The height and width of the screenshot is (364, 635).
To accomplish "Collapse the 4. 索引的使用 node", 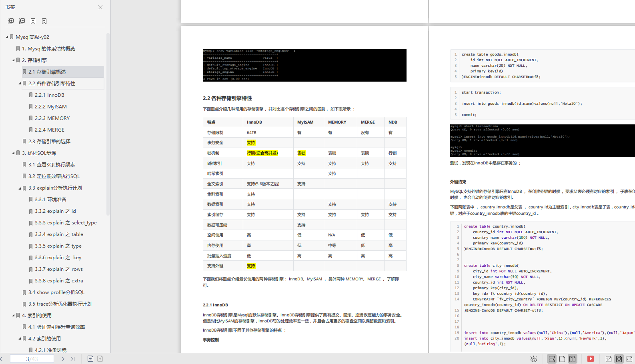I will coord(14,315).
